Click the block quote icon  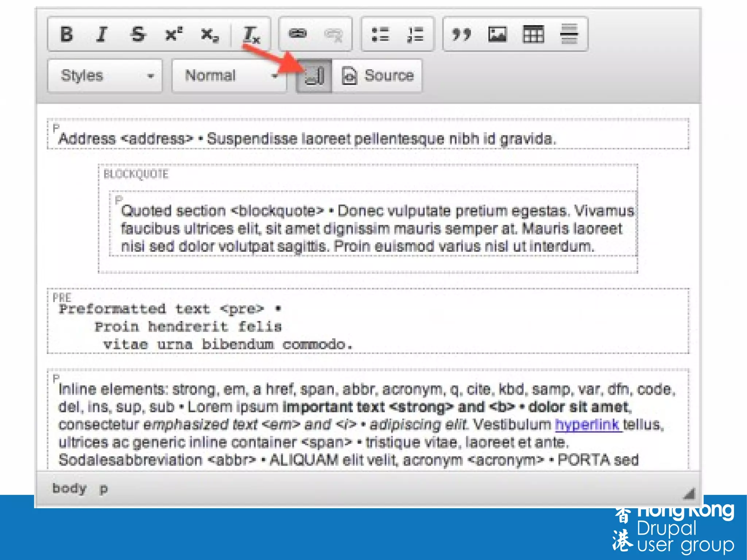(x=461, y=35)
